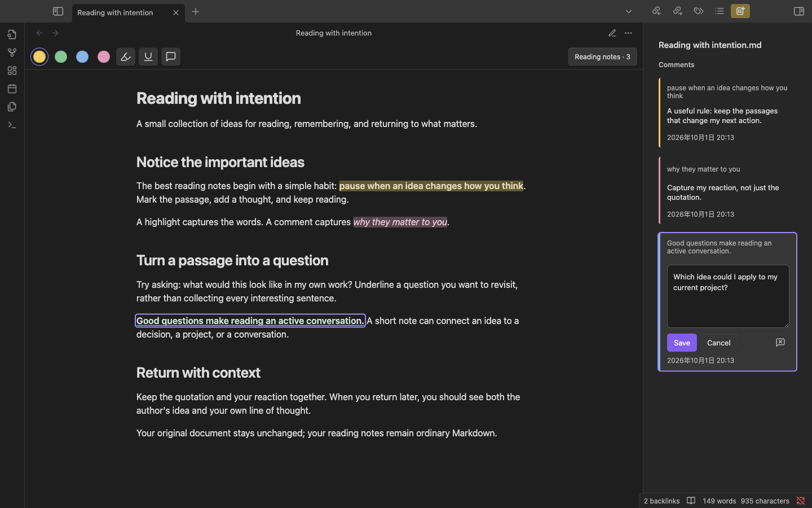Click the delete comment icon beside Cancel

[780, 343]
